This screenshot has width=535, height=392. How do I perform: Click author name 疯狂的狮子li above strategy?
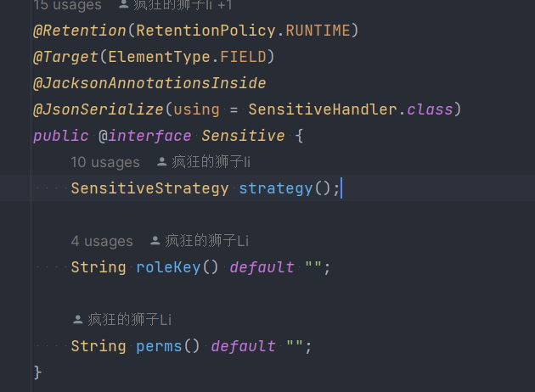point(211,162)
